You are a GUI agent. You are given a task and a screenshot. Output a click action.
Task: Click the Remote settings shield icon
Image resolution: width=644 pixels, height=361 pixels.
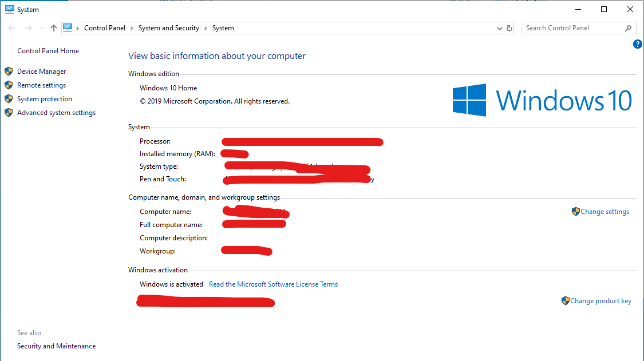(9, 85)
